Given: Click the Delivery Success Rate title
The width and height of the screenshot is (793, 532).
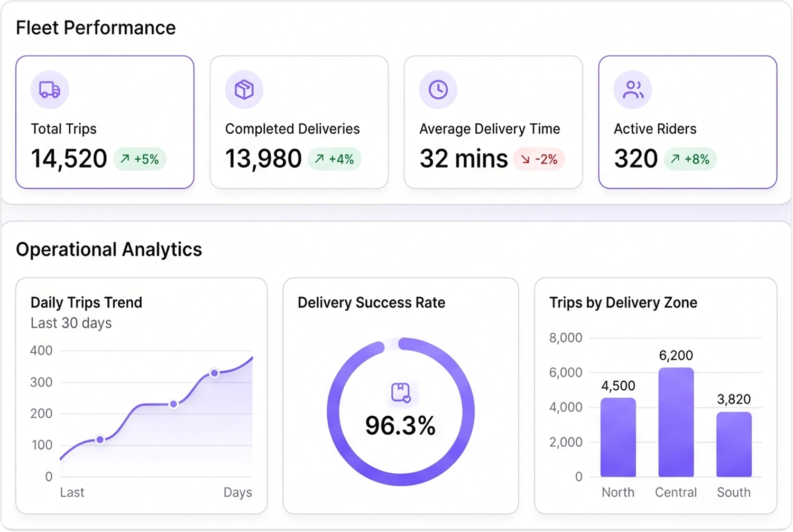Looking at the screenshot, I should pyautogui.click(x=371, y=302).
